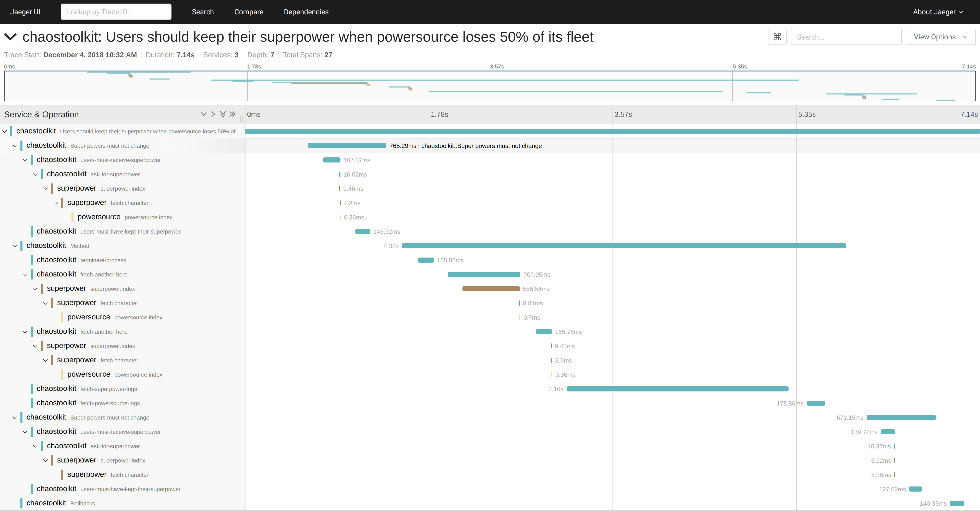Open the About Jaeger menu
The width and height of the screenshot is (980, 511).
click(x=938, y=12)
